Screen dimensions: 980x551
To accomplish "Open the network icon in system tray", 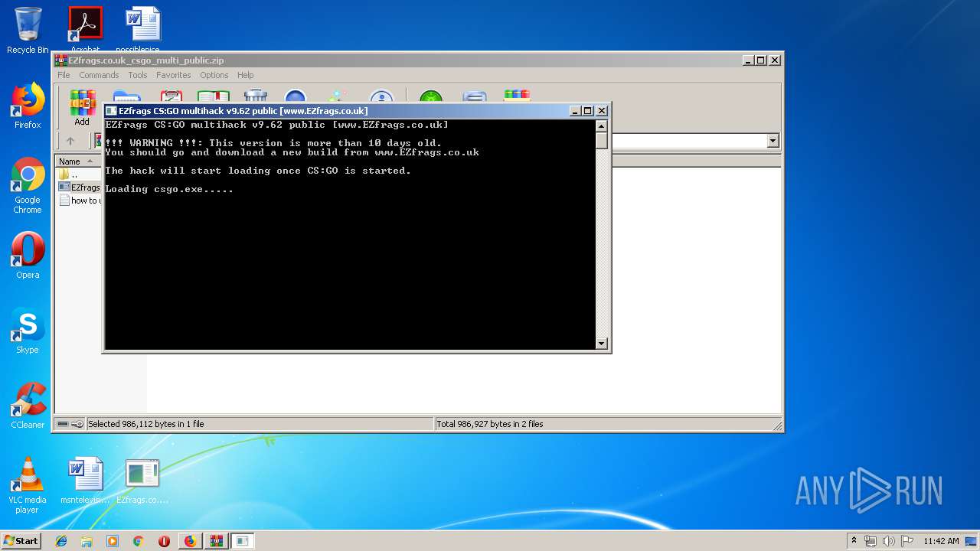I will pos(871,541).
